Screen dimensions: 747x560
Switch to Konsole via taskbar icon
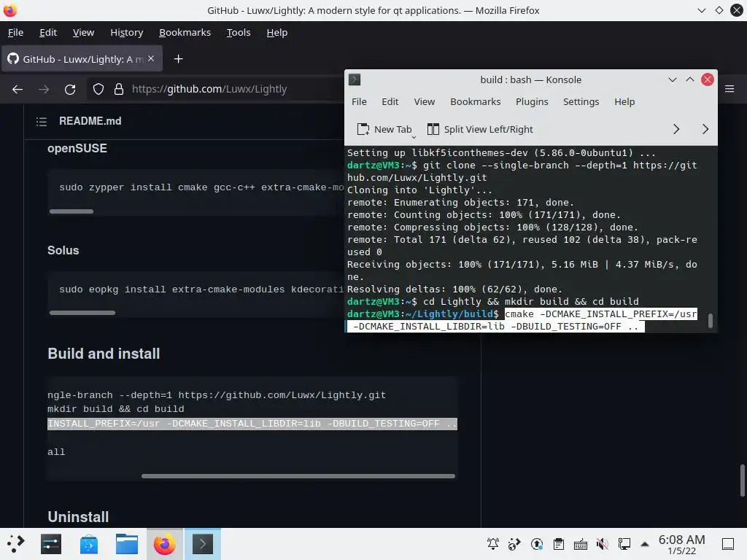coord(203,544)
